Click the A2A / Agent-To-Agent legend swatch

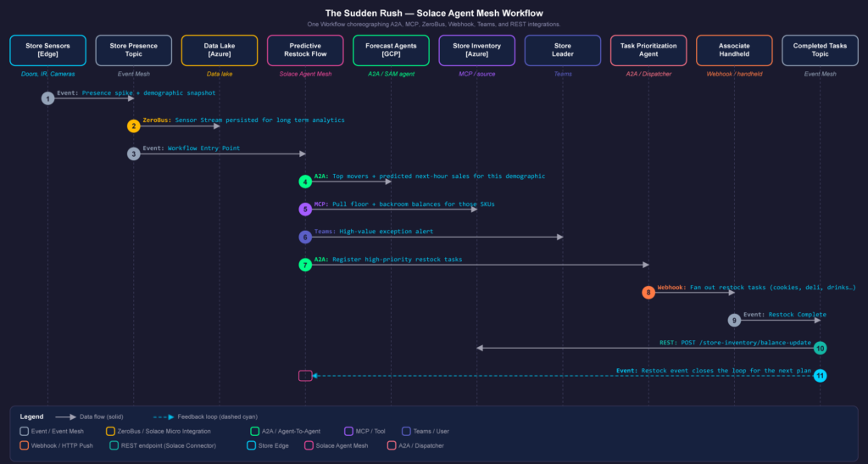tap(254, 431)
